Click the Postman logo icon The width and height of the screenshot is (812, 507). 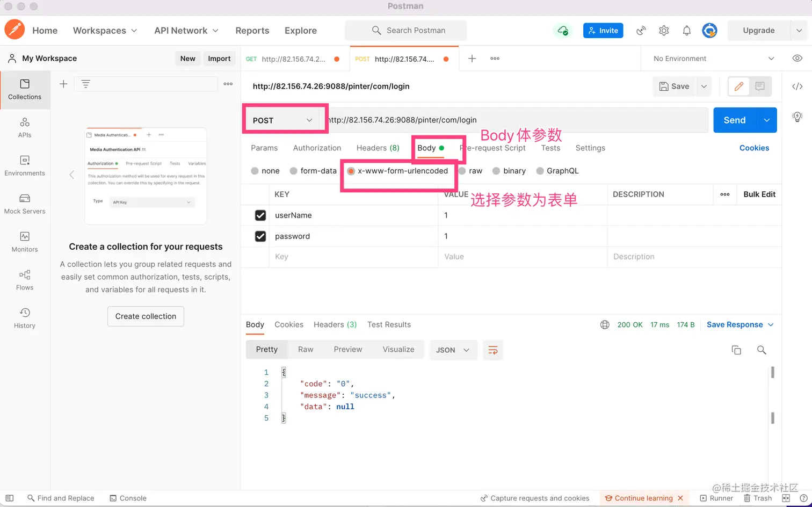(15, 30)
